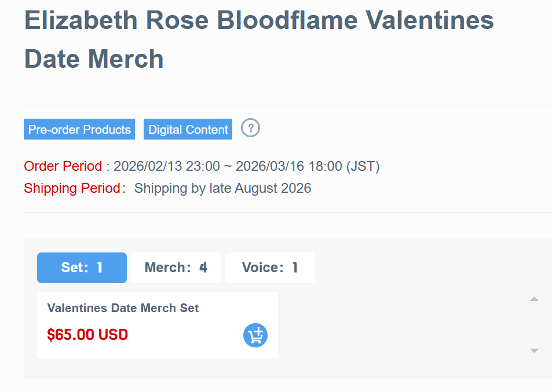The image size is (552, 392).
Task: Click the red Shipping Period label
Action: coord(72,188)
